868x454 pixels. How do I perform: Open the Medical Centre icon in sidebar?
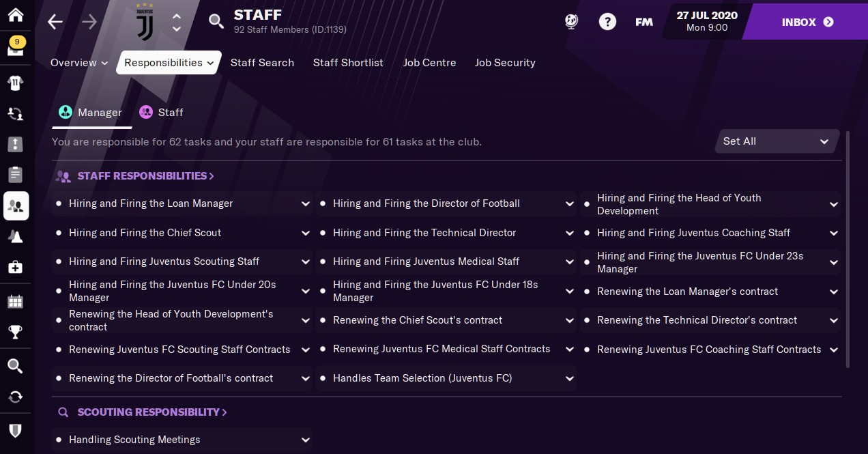(16, 268)
